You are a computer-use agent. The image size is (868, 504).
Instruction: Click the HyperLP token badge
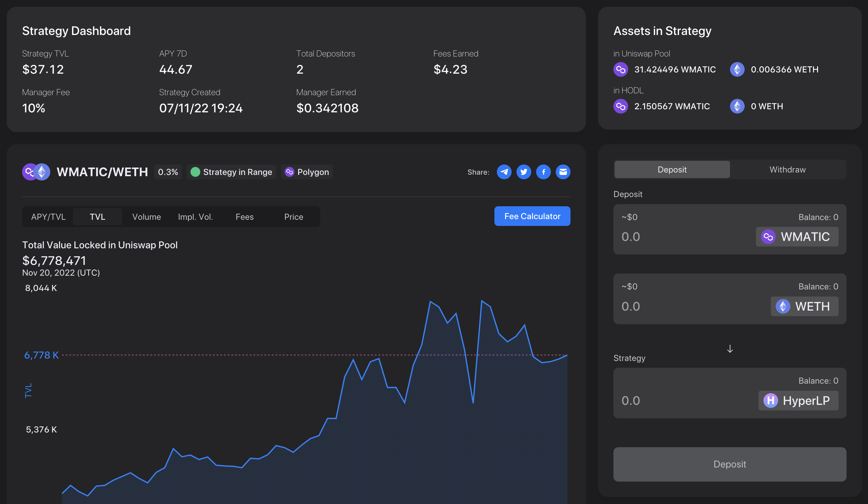798,400
